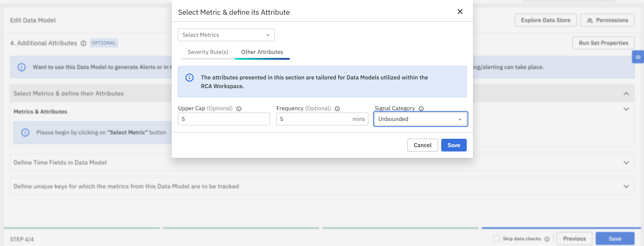644x246 pixels.
Task: Click the info icon in RCA Workspace banner
Action: pos(189,78)
